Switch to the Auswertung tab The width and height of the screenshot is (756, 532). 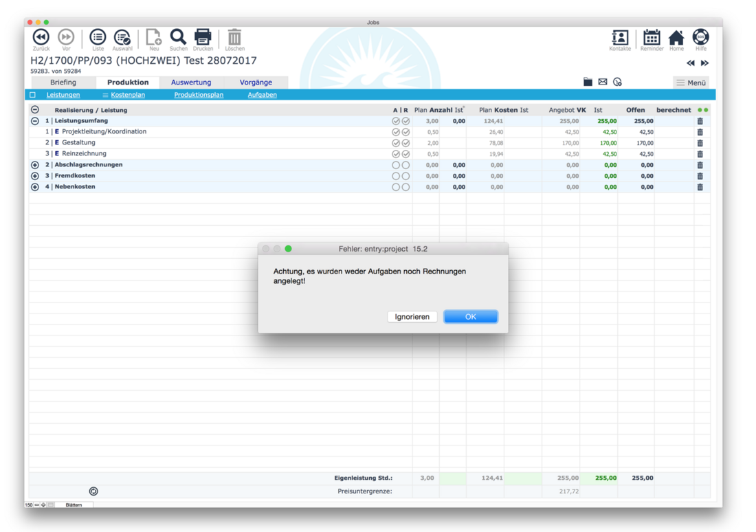pos(191,82)
